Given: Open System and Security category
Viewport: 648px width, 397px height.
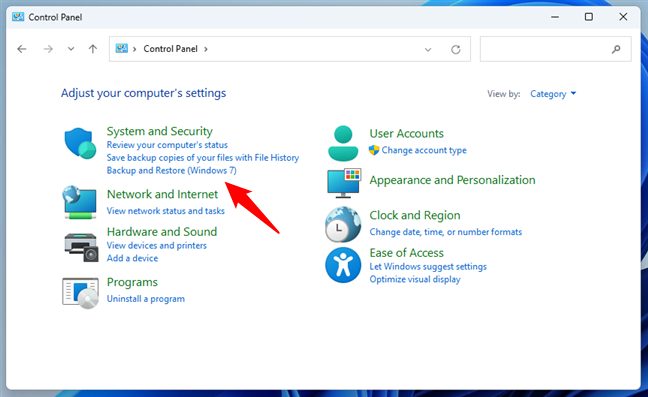Looking at the screenshot, I should 160,131.
